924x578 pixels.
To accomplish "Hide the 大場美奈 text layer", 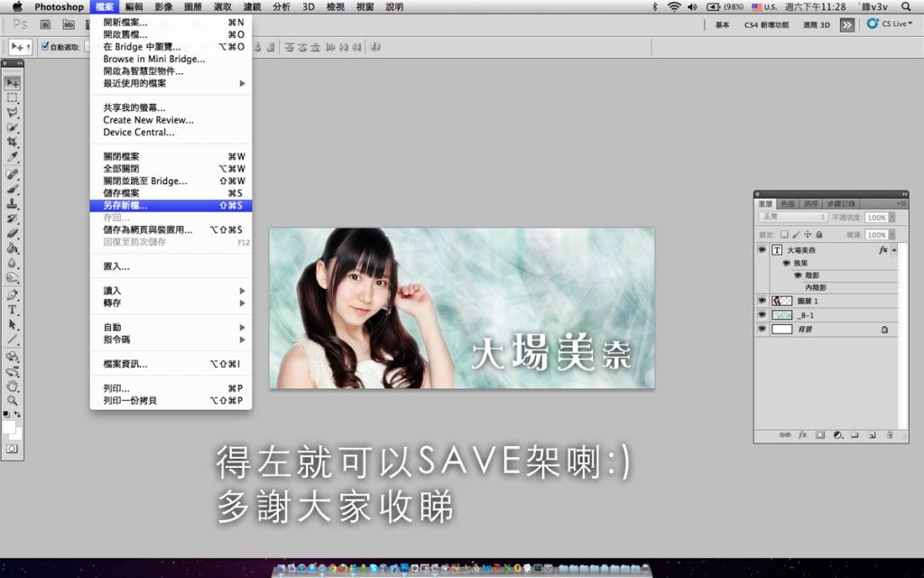I will click(762, 249).
